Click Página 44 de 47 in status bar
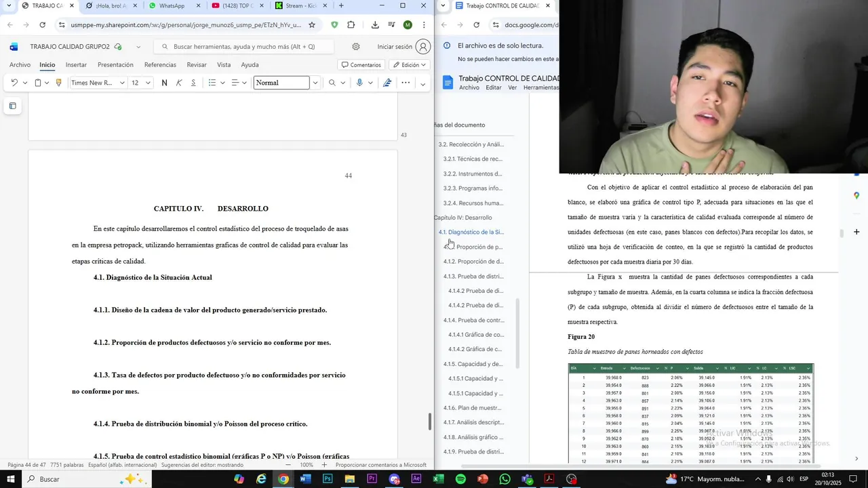868x488 pixels. tap(26, 465)
